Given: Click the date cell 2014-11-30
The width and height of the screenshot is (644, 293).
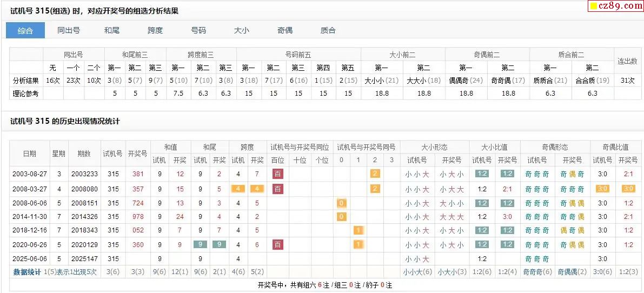Looking at the screenshot, I should click(30, 217).
